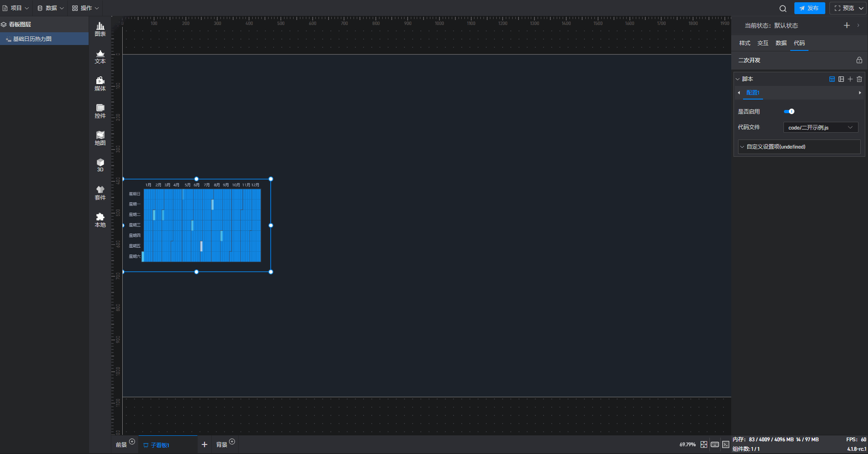The image size is (868, 454).
Task: Click the 发布 publish button
Action: 809,8
